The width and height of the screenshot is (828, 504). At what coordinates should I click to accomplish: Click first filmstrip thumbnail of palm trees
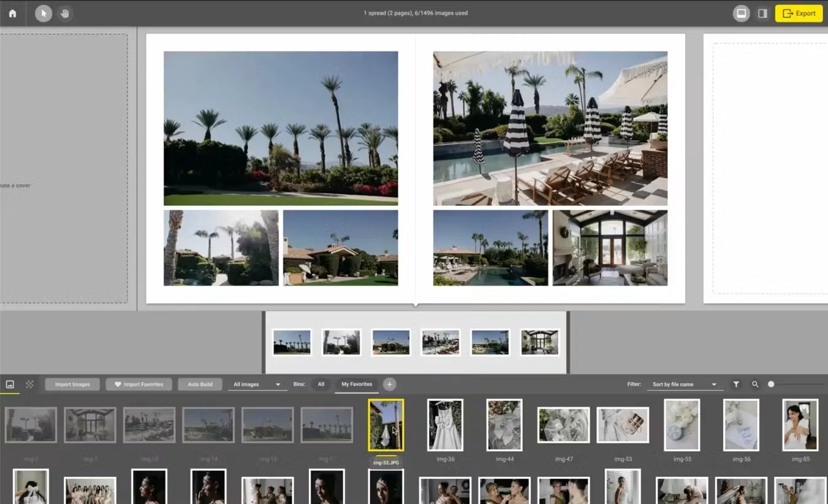(x=292, y=342)
